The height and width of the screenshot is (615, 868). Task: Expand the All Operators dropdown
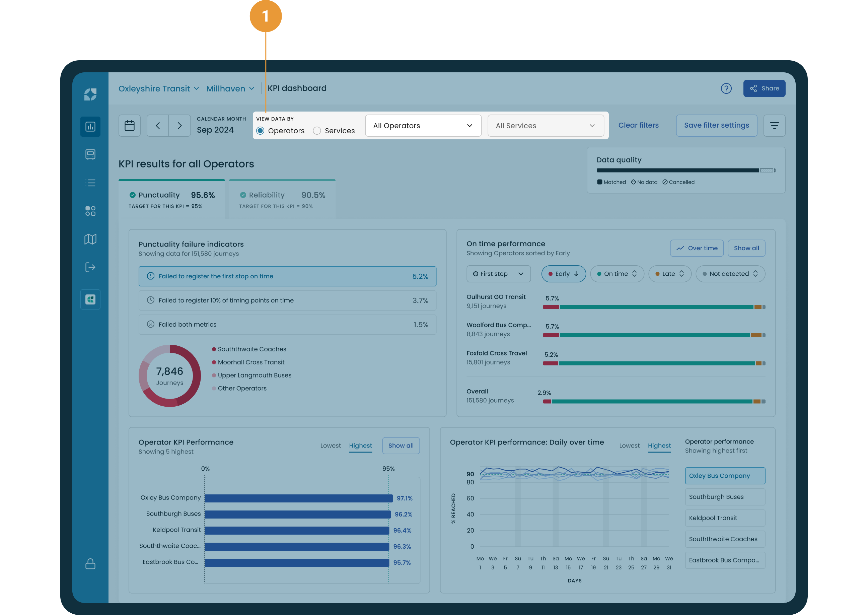pyautogui.click(x=423, y=126)
